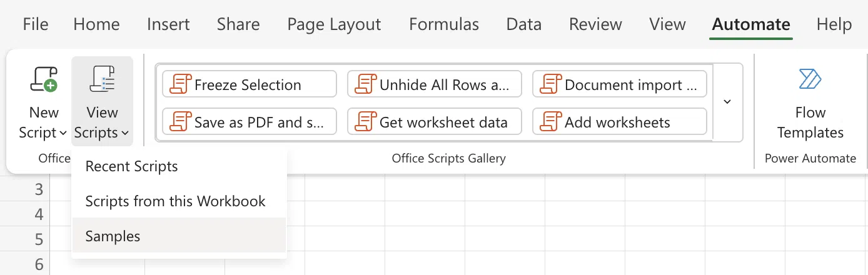
Task: Choose the Document import script
Action: (619, 84)
